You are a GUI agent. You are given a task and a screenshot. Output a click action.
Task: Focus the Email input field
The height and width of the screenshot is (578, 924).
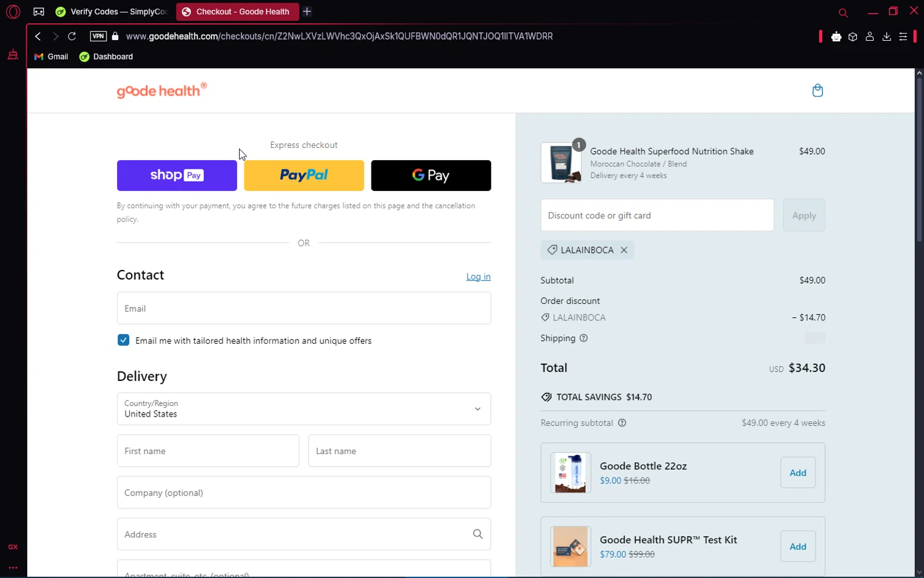(x=304, y=308)
